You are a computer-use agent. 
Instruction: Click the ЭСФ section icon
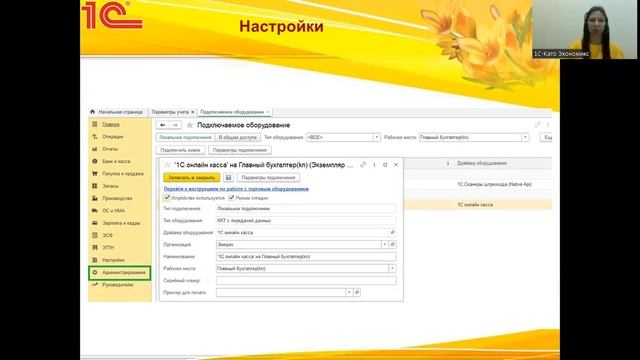(x=95, y=235)
